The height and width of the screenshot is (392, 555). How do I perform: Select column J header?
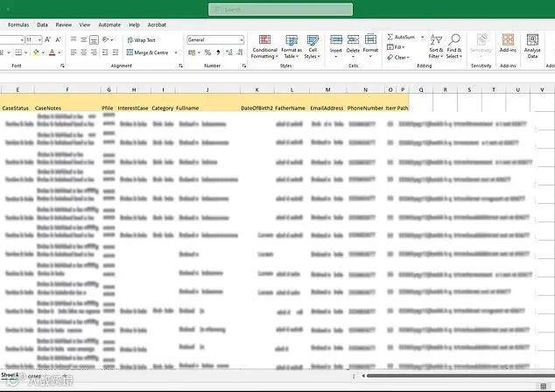(207, 90)
